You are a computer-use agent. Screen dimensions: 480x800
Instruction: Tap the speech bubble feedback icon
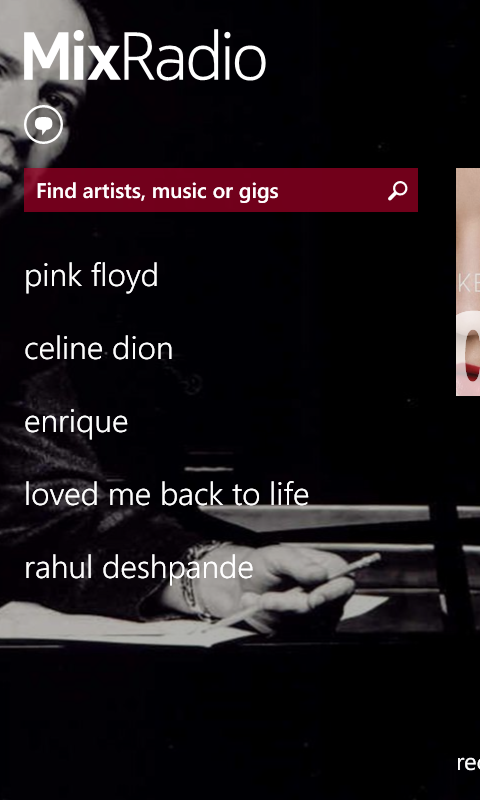43,124
